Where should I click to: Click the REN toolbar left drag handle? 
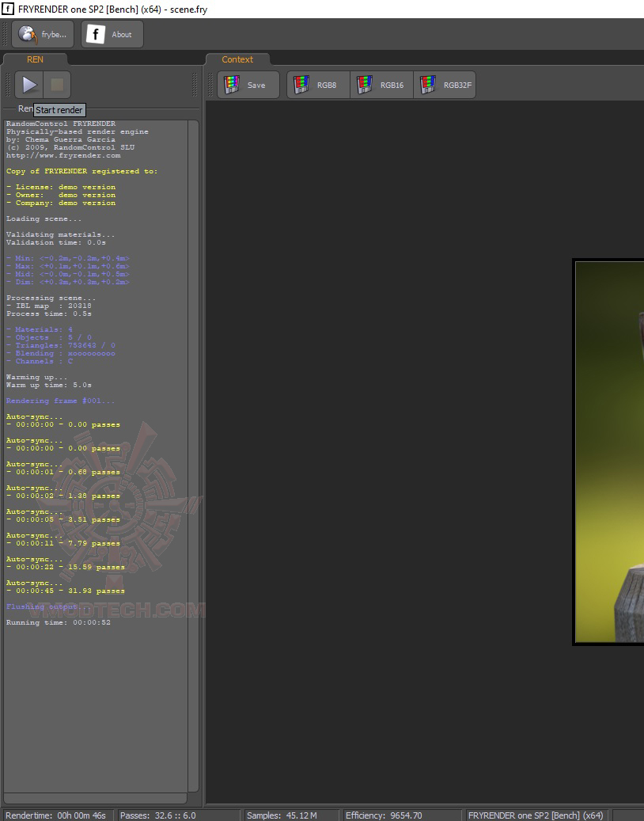[8, 84]
